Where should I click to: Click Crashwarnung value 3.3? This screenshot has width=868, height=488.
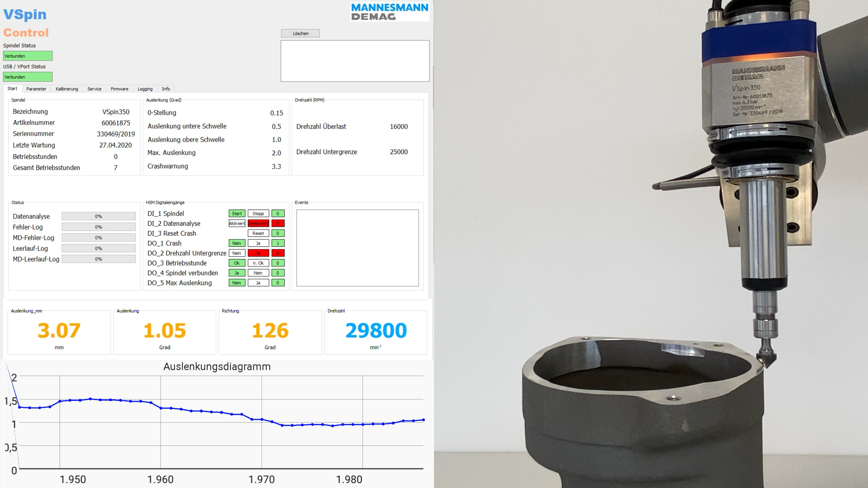pos(277,166)
